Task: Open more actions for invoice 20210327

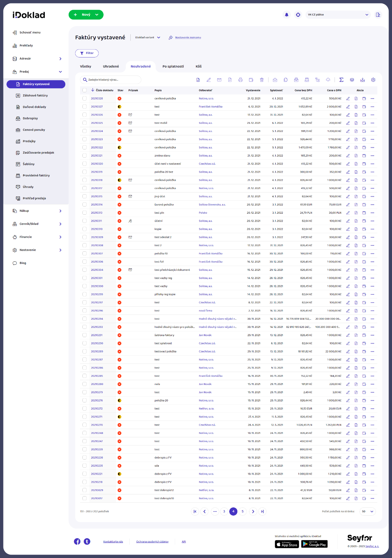Action: pyautogui.click(x=373, y=107)
